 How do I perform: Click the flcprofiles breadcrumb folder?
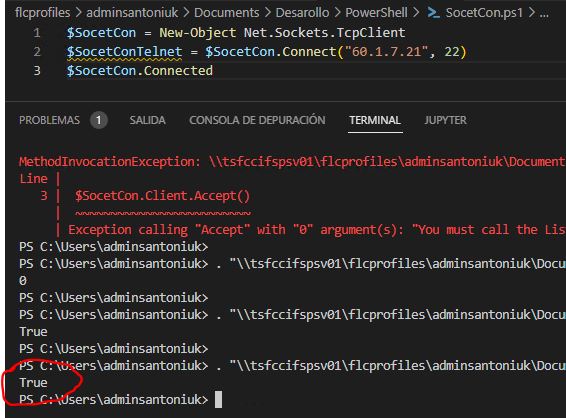[43, 13]
